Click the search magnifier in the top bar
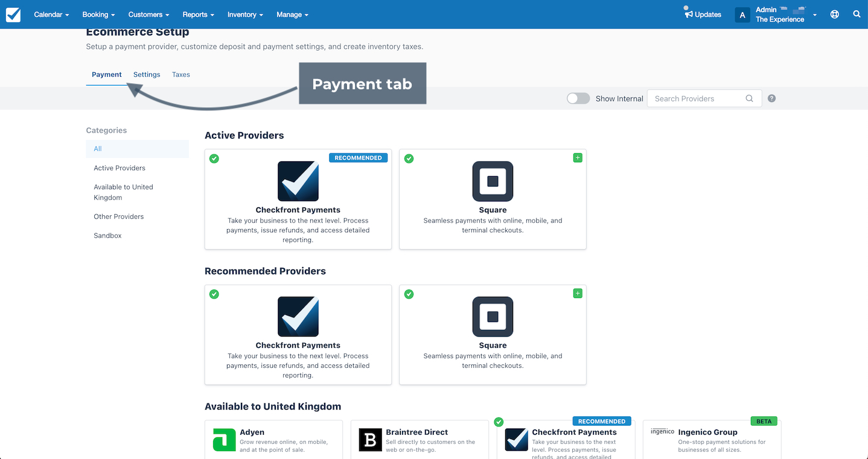 coord(857,14)
